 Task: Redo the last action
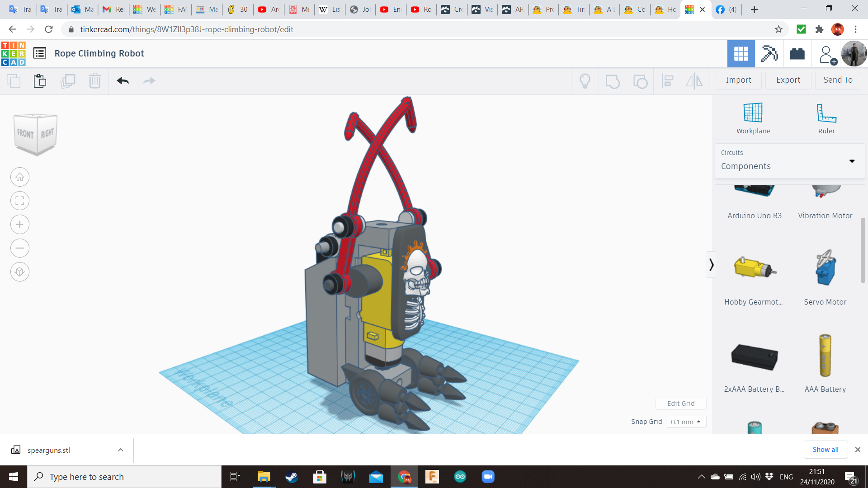coord(149,81)
